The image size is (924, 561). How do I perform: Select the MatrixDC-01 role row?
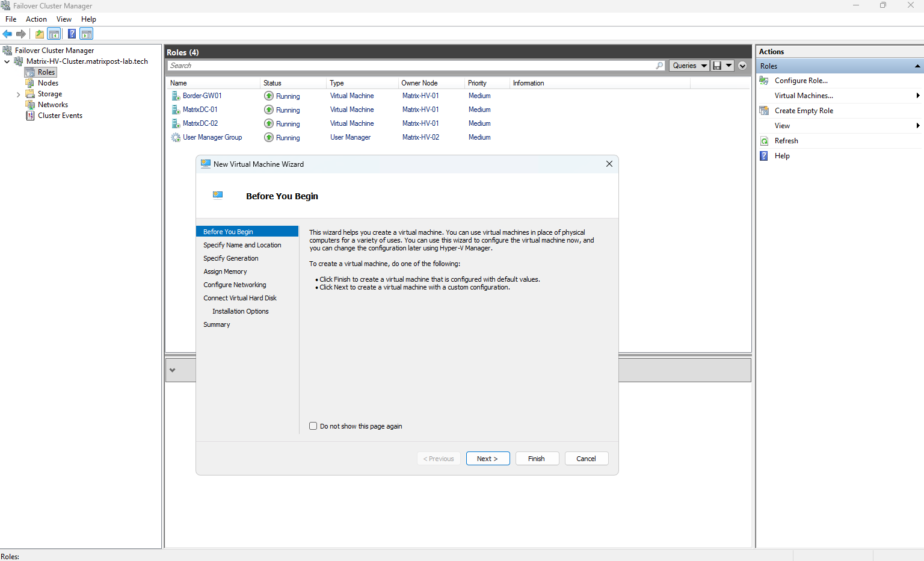click(x=428, y=110)
